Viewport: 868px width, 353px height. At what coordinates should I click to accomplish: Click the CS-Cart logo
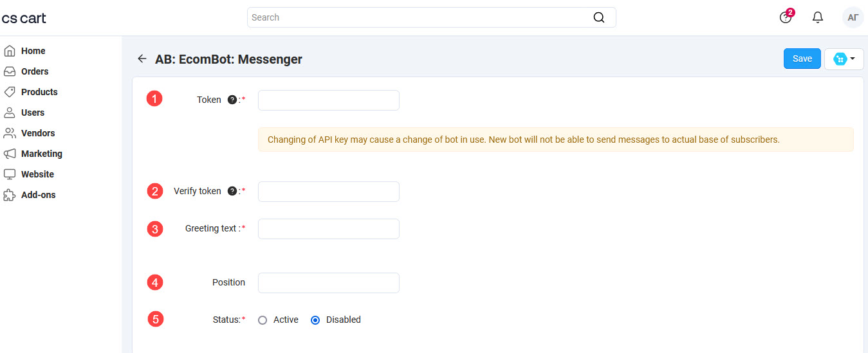click(x=24, y=18)
